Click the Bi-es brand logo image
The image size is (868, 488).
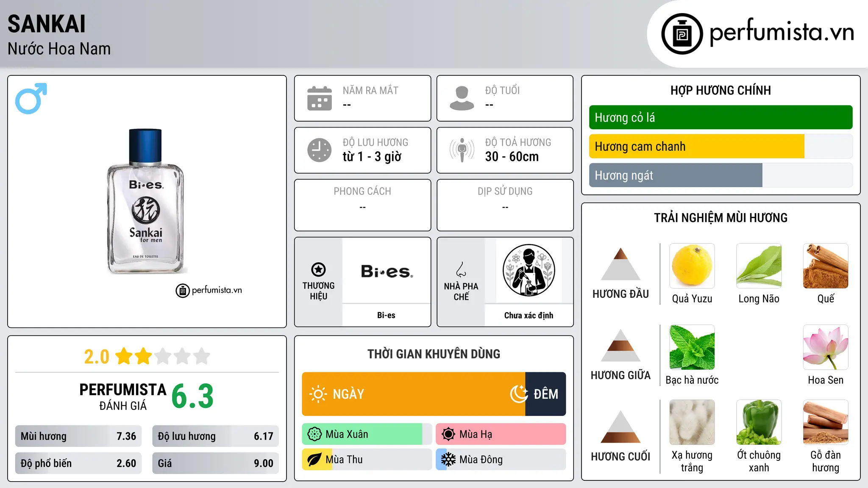click(387, 271)
